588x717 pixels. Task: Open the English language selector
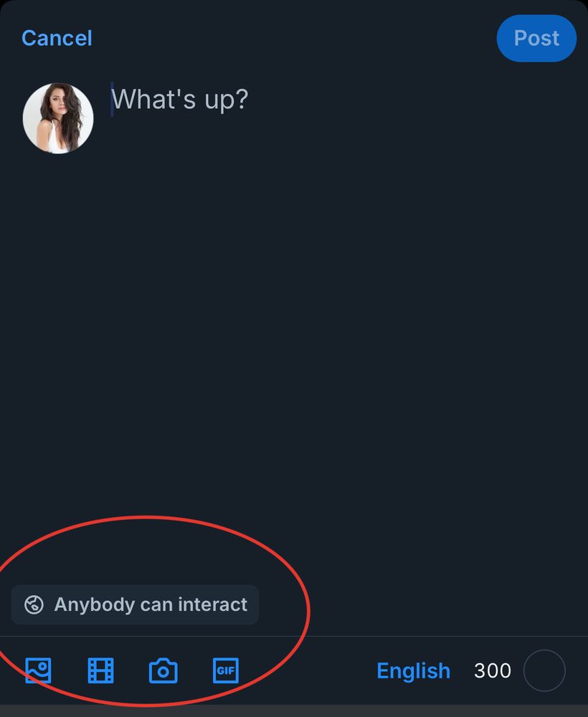click(413, 670)
